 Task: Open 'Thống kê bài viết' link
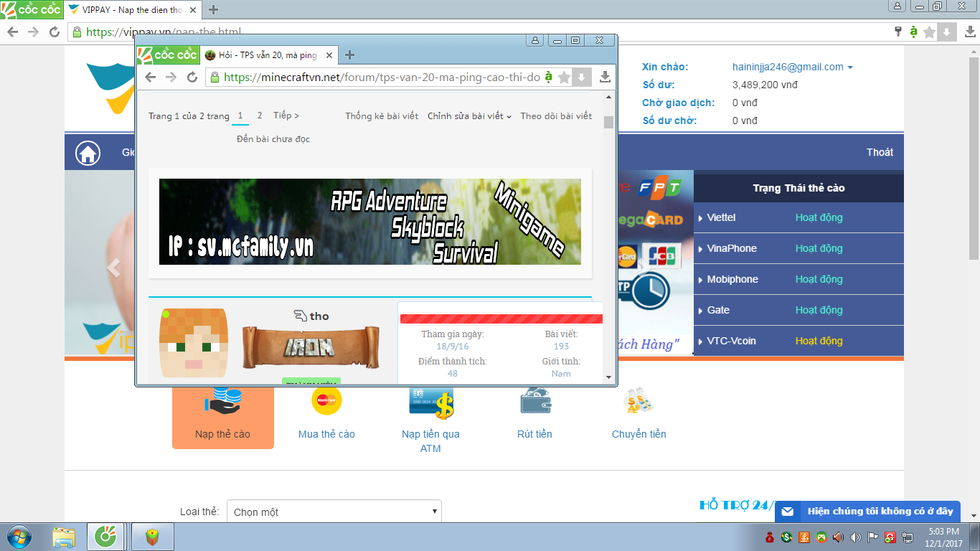coord(382,116)
